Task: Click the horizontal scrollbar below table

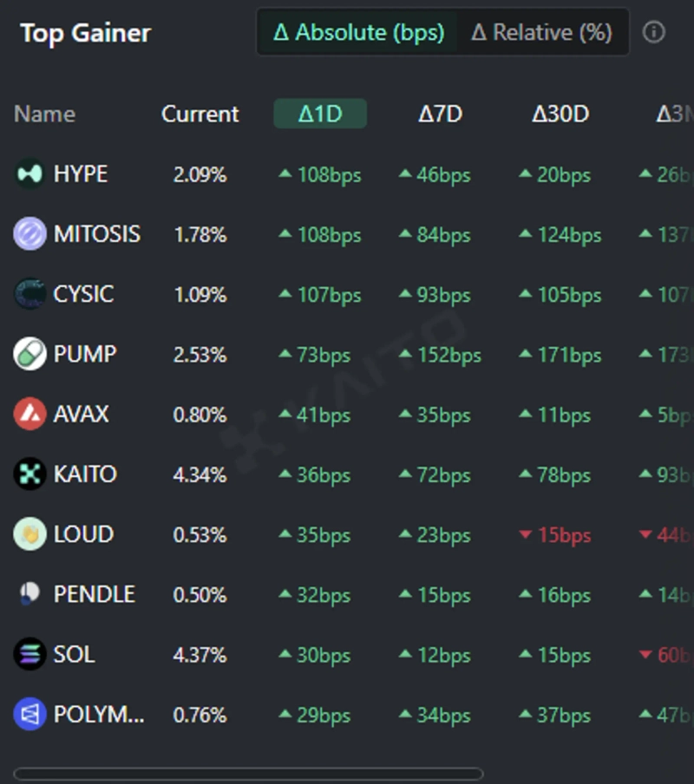Action: (x=248, y=774)
